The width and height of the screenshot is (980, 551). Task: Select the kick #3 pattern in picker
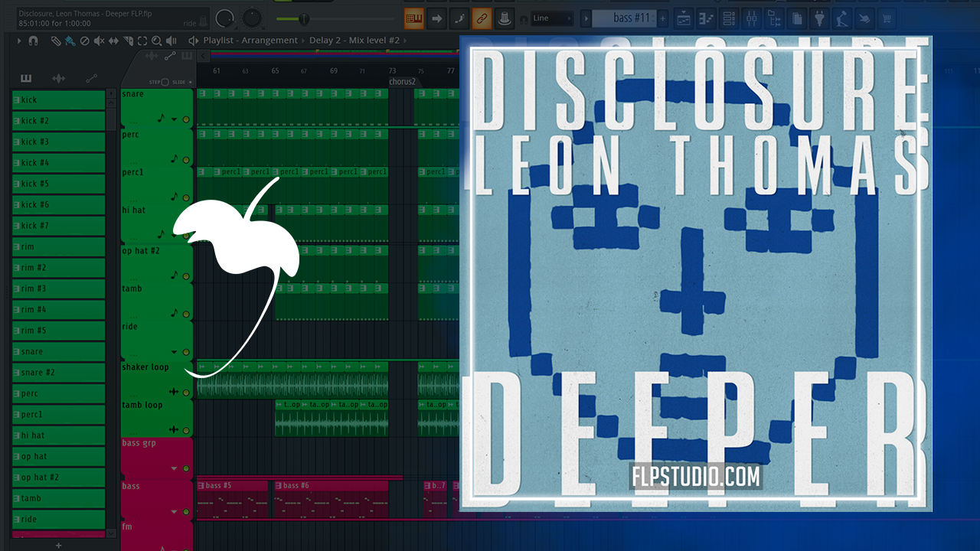(x=58, y=142)
